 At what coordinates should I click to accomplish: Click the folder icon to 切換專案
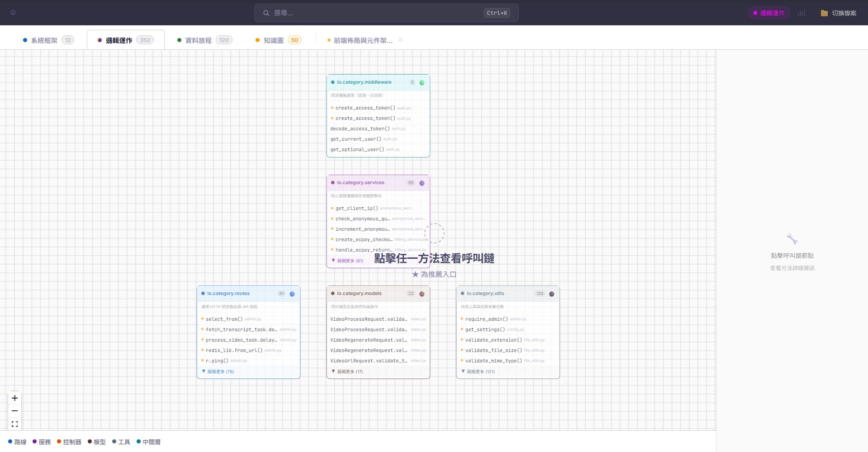[x=823, y=13]
